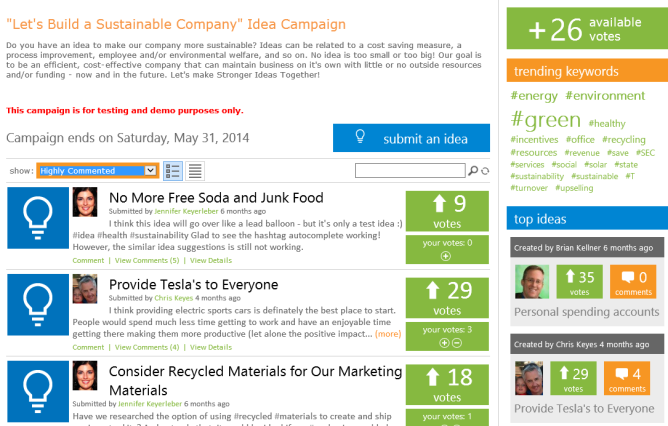Expand the Tesla idea with (more)
The height and width of the screenshot is (426, 668).
coord(388,333)
